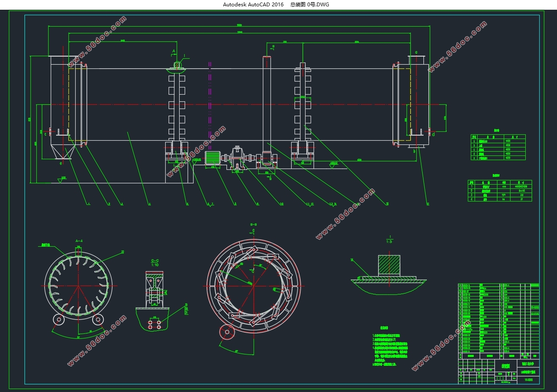Select the green hatched motor in the elevation view
This screenshot has width=557, height=392.
213,158
